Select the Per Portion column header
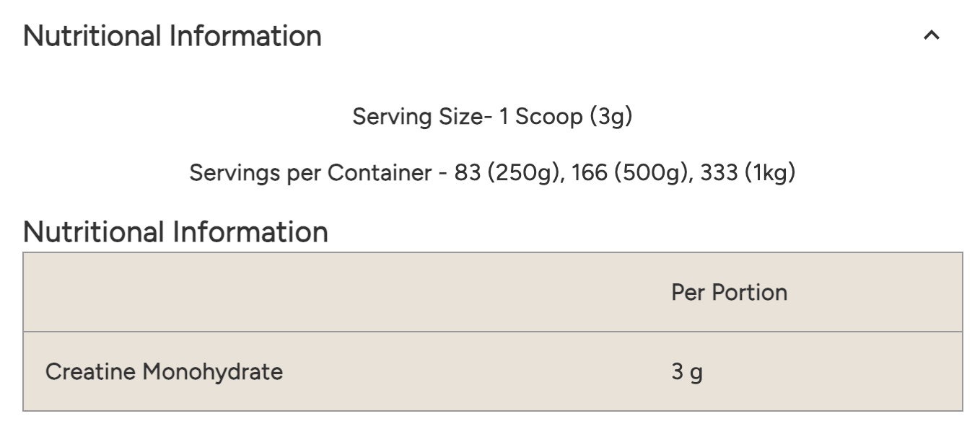The image size is (980, 447). (729, 292)
